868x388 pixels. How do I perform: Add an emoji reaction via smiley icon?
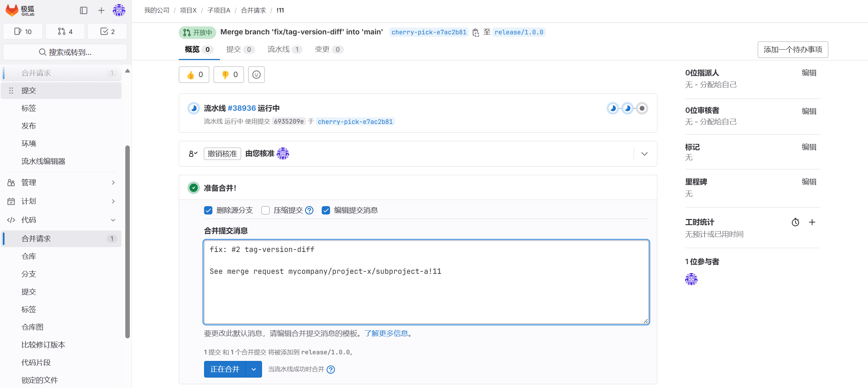click(x=257, y=74)
